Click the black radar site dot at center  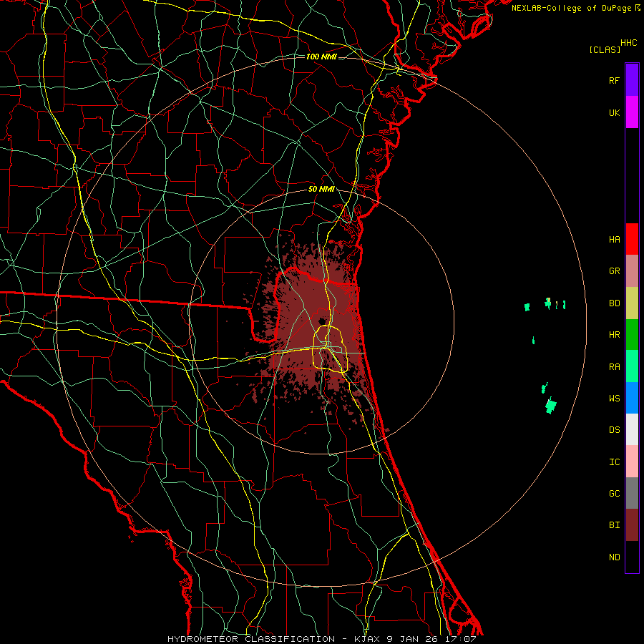(322, 321)
